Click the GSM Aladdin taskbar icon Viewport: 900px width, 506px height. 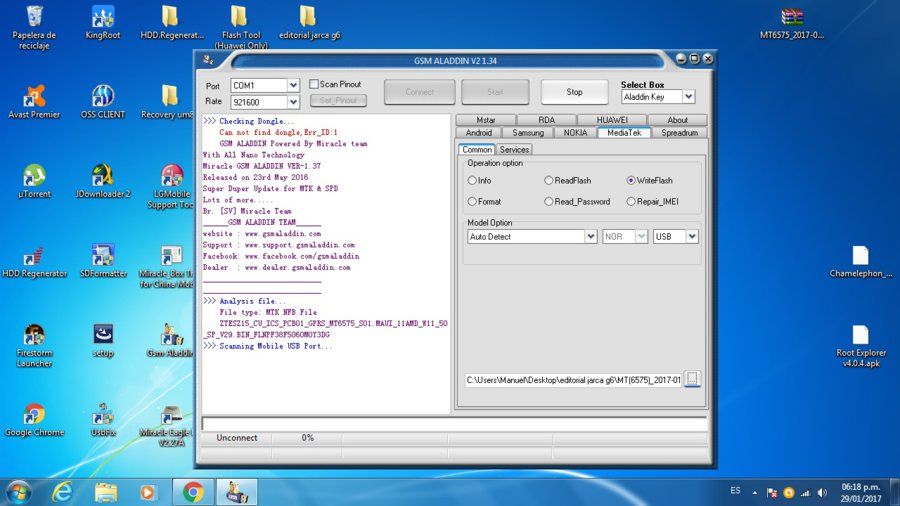click(236, 492)
